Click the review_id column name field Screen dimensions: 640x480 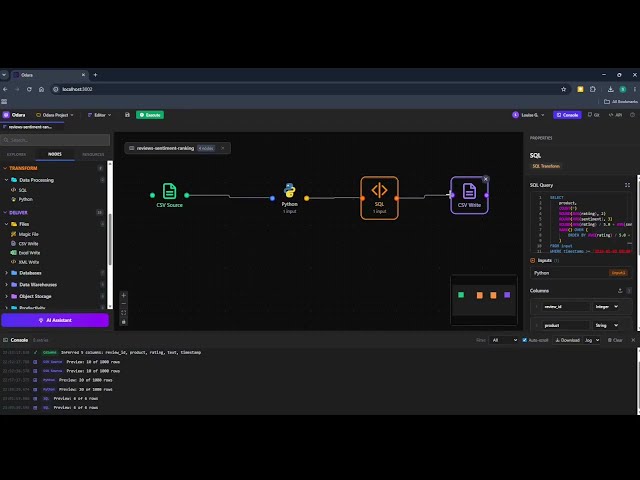click(x=565, y=307)
